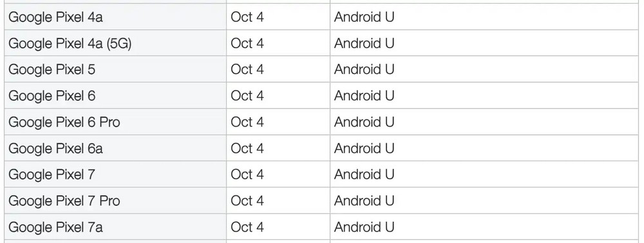The height and width of the screenshot is (243, 644).
Task: Click the Google Pixel 7a device name
Action: (x=55, y=227)
